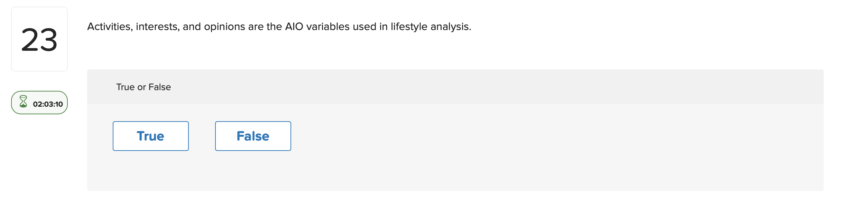Image resolution: width=868 pixels, height=221 pixels.
Task: Choose False for the AIO statement
Action: click(x=252, y=136)
